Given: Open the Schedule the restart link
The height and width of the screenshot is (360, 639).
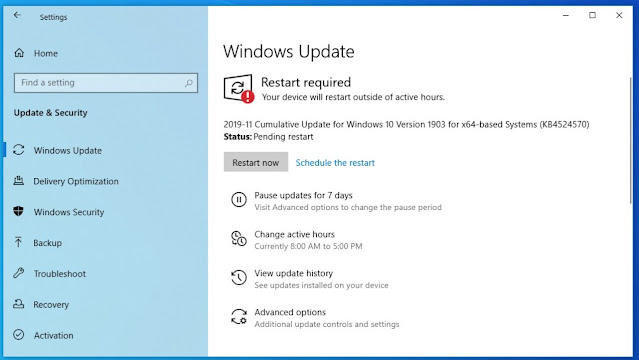Looking at the screenshot, I should coord(335,163).
